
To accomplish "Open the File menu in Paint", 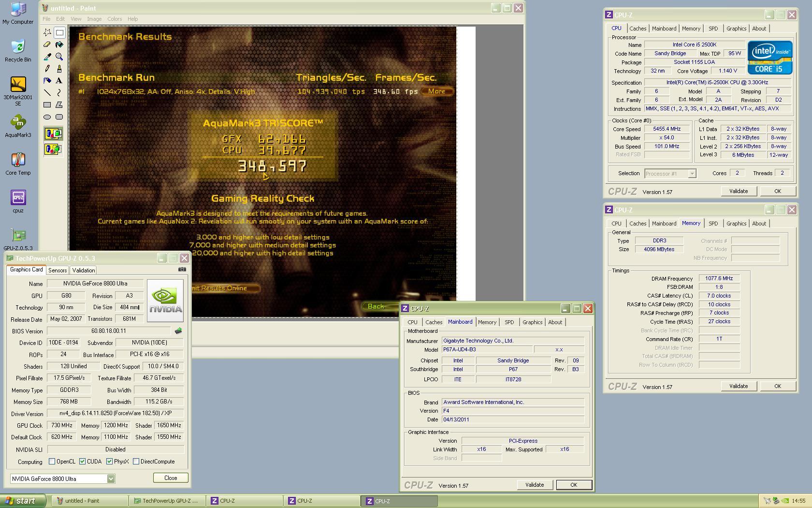I will (46, 19).
